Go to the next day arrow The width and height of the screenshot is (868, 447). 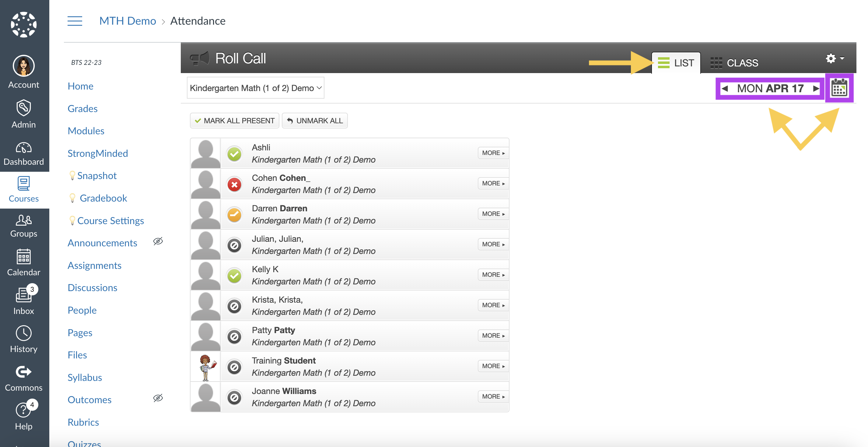(816, 89)
